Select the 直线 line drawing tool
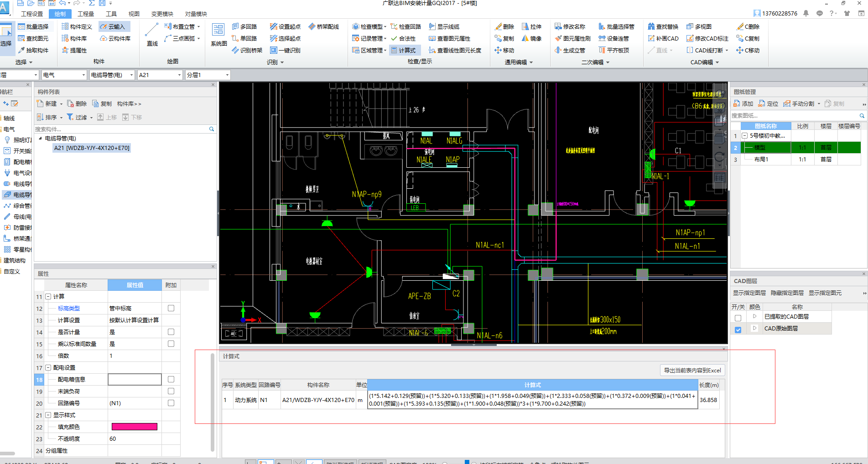The height and width of the screenshot is (464, 868). [152, 35]
